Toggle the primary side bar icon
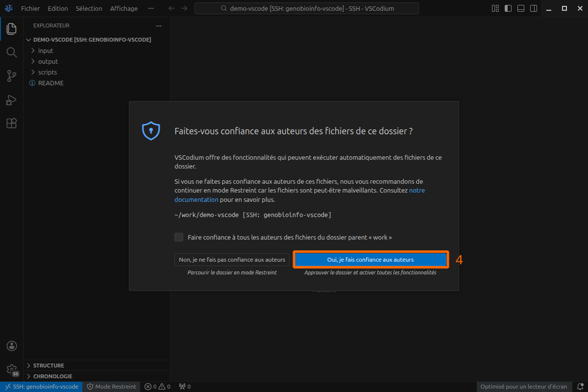 coord(508,8)
